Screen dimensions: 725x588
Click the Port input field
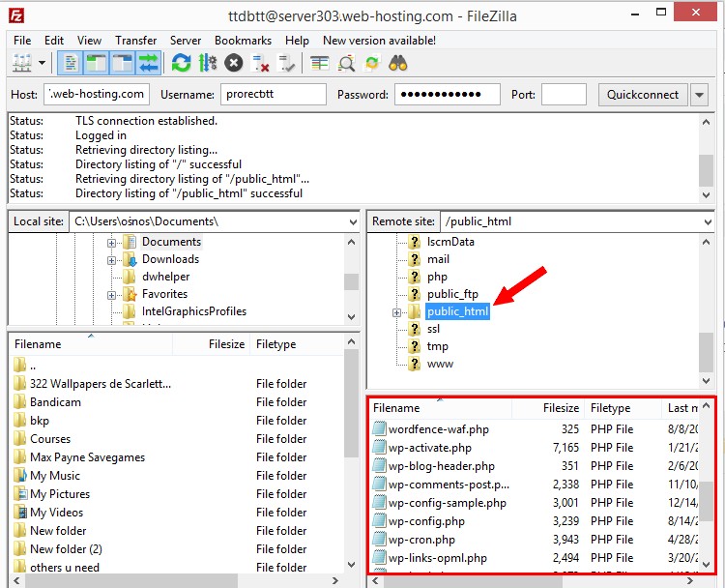[564, 95]
